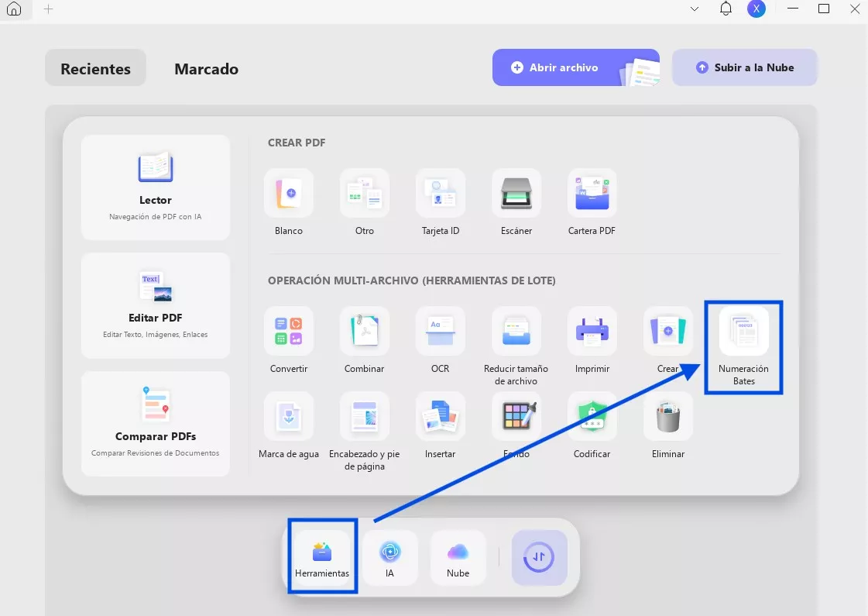
Task: Click the Abrir archivo button
Action: point(576,67)
